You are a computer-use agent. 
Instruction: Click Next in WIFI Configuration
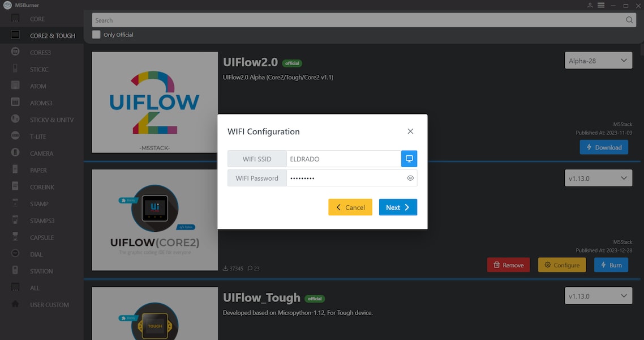click(398, 207)
